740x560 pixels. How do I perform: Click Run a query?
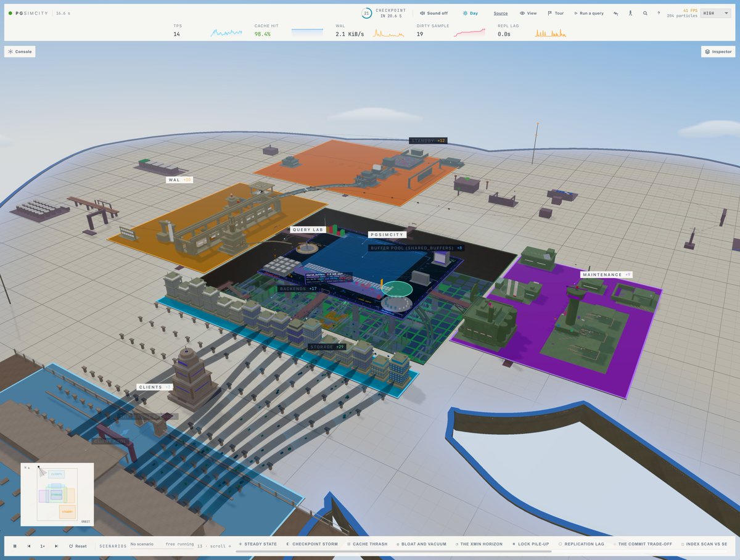(589, 13)
